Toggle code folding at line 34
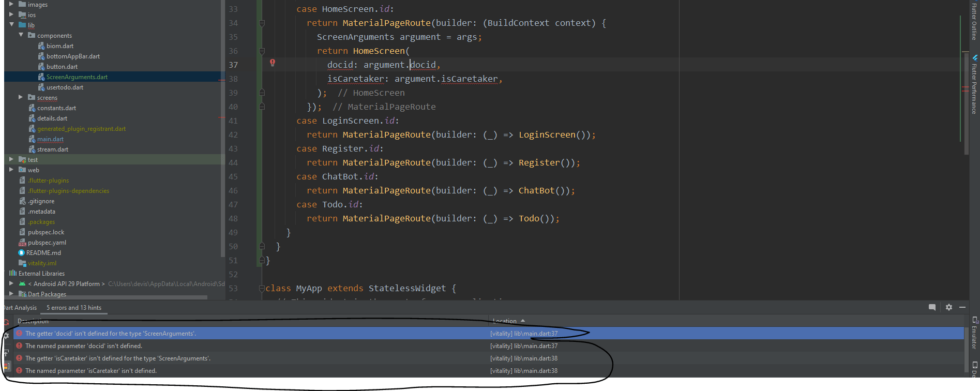The height and width of the screenshot is (391, 980). [x=262, y=23]
